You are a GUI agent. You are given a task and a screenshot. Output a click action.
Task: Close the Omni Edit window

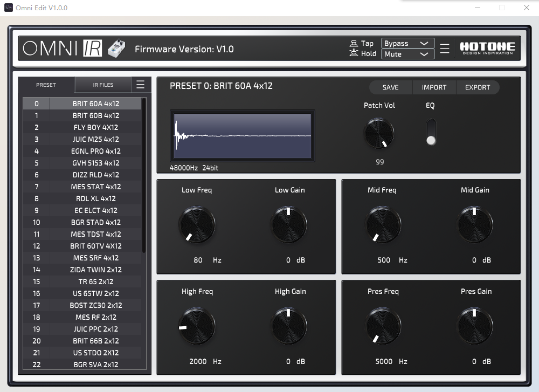(526, 8)
